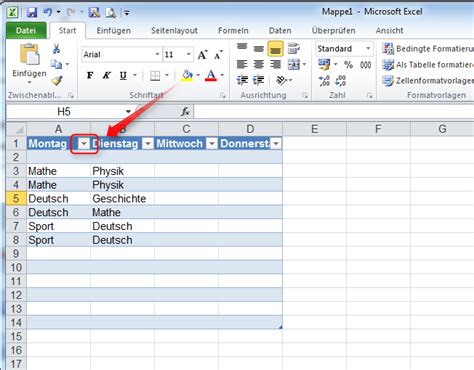Open the Datei tab
Screen dimensions: 474x370
pos(26,31)
